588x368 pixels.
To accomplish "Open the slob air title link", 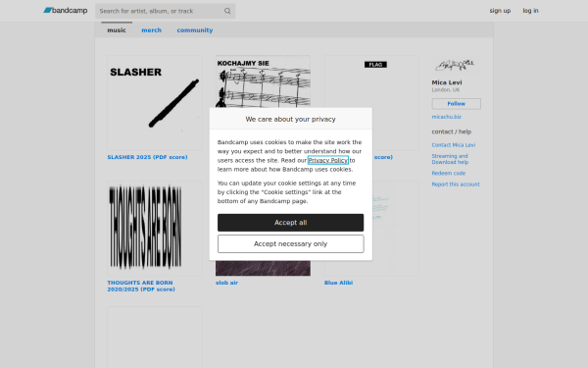I will 227,283.
